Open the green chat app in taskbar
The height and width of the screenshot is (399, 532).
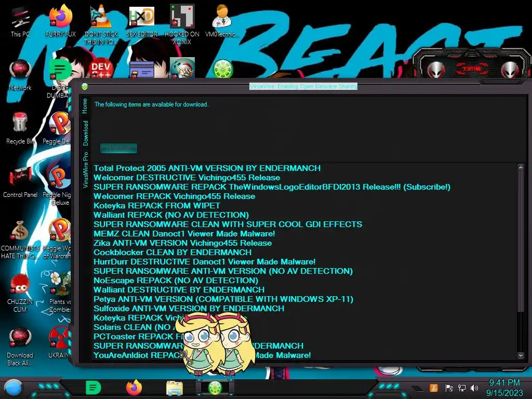(94, 388)
